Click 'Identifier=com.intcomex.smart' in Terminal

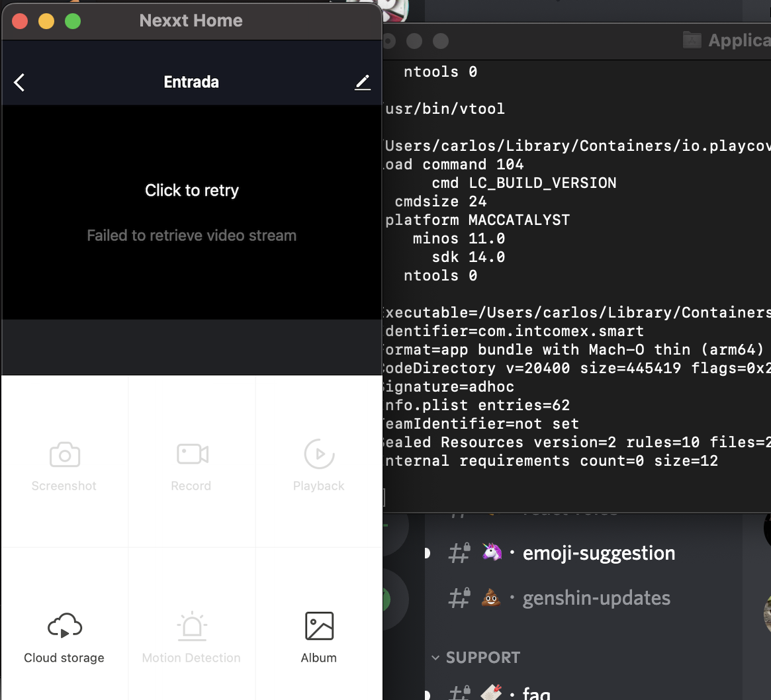[x=514, y=331]
